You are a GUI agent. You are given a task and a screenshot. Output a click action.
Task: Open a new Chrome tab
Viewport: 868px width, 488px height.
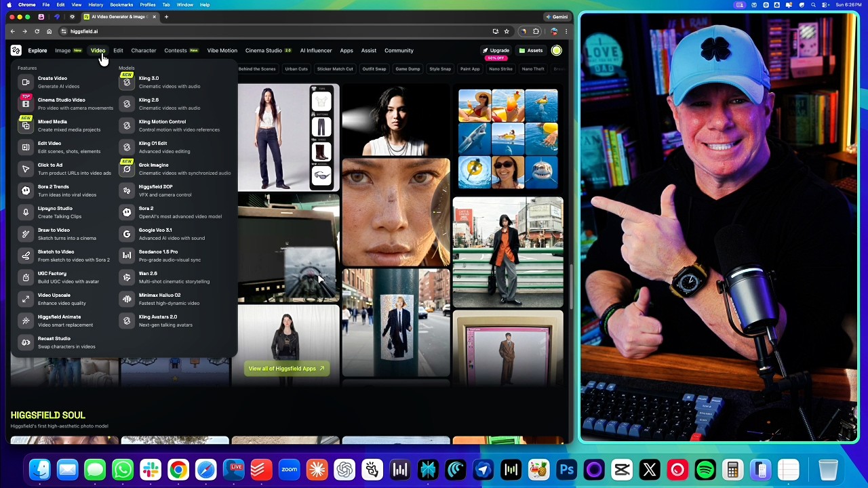[166, 17]
